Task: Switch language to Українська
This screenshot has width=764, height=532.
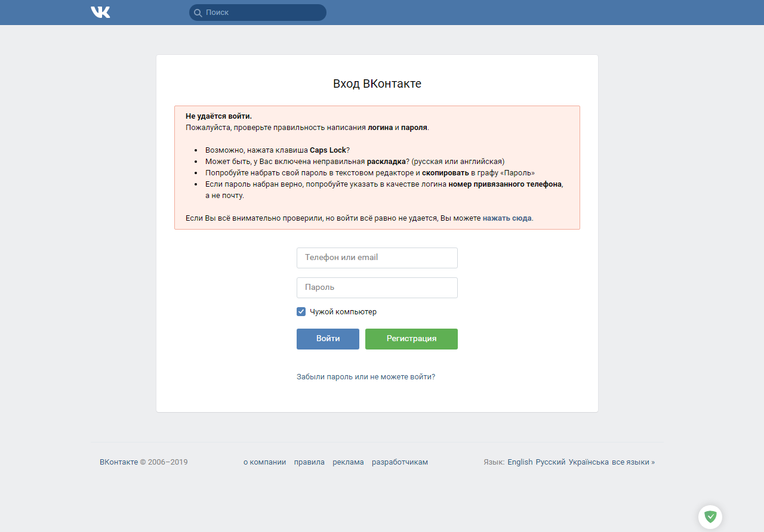Action: tap(589, 462)
